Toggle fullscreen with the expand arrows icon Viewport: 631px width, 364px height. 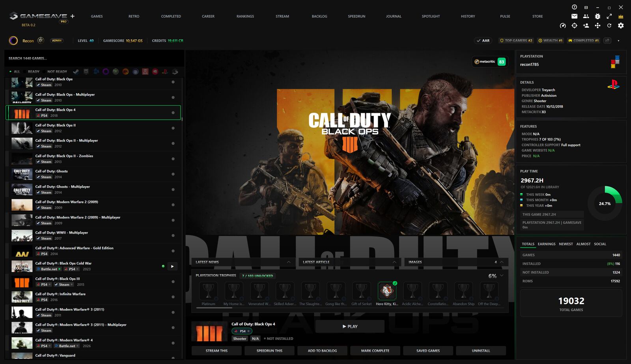pos(609,16)
